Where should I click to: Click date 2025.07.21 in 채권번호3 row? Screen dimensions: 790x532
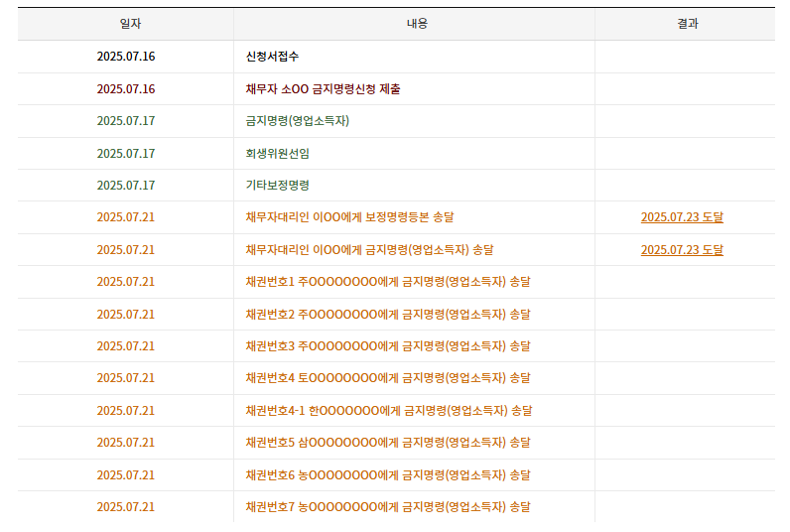pyautogui.click(x=126, y=346)
